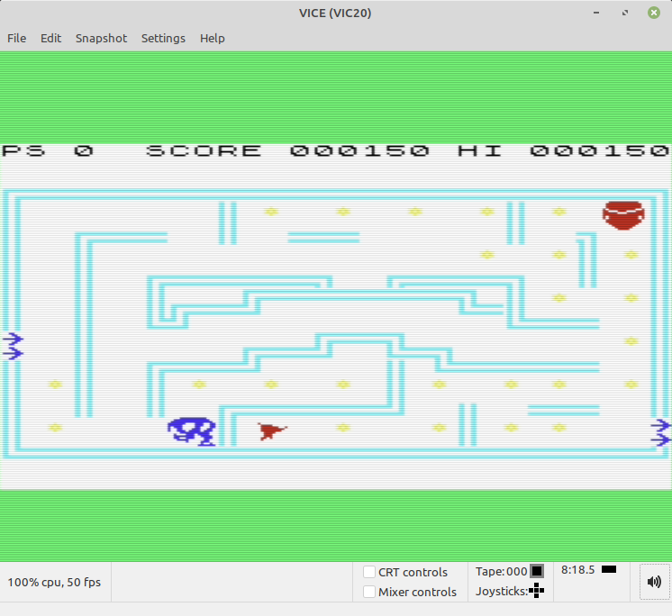Open the Help menu
Viewport: 672px width, 616px height.
tap(213, 38)
